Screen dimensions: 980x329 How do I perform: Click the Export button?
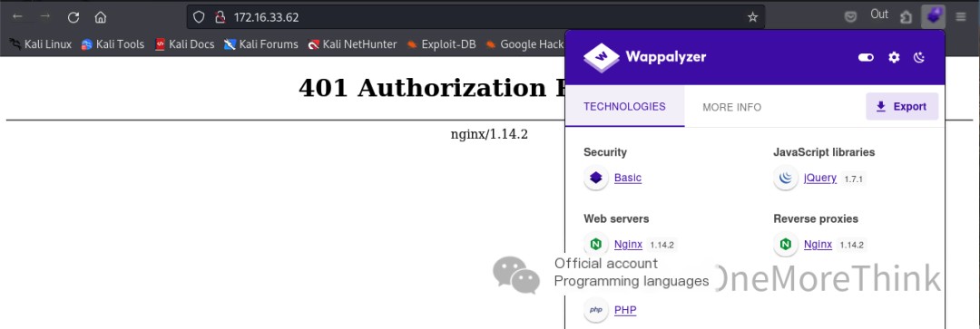click(x=902, y=107)
